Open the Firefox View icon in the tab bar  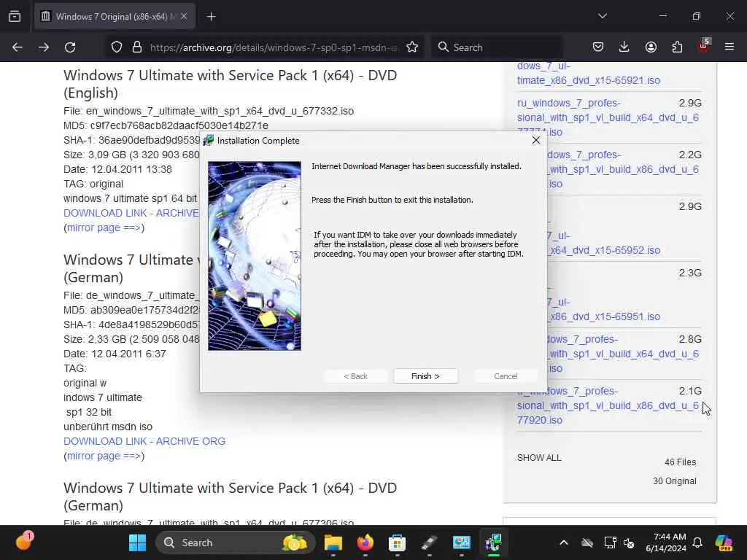(15, 17)
